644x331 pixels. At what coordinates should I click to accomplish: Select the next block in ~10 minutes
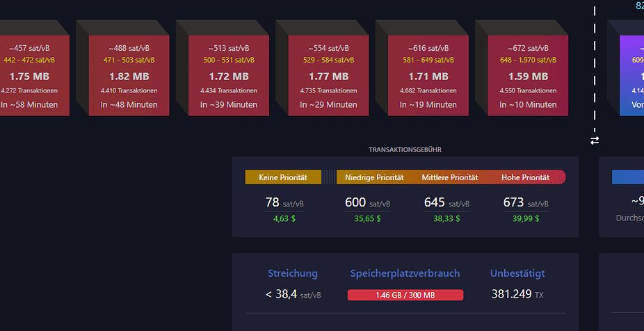tap(528, 75)
